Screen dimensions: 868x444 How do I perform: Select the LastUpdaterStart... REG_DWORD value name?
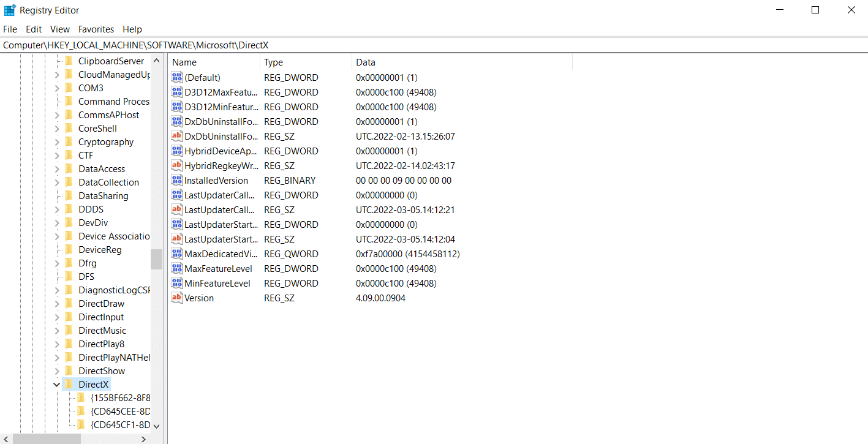coord(221,225)
